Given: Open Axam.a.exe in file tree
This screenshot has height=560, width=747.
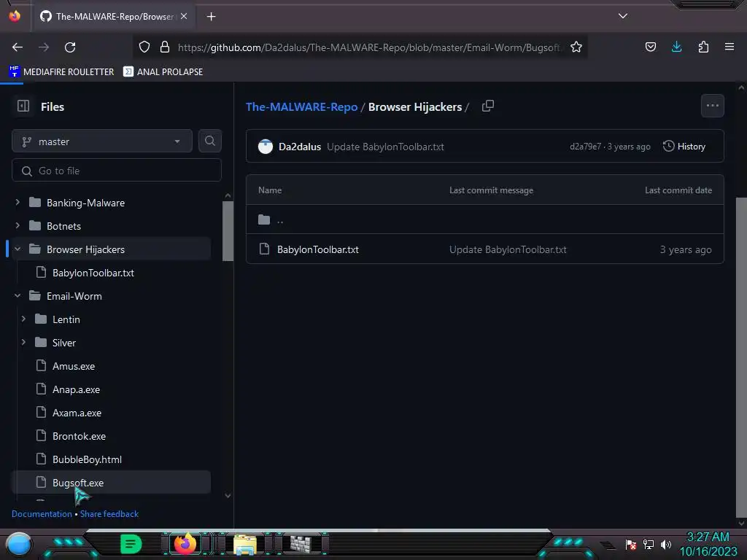Looking at the screenshot, I should (x=77, y=413).
